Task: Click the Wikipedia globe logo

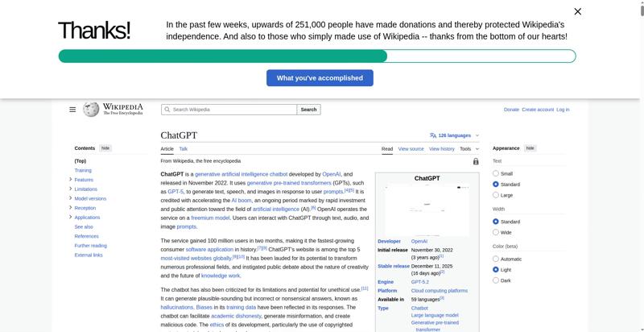Action: [x=91, y=110]
